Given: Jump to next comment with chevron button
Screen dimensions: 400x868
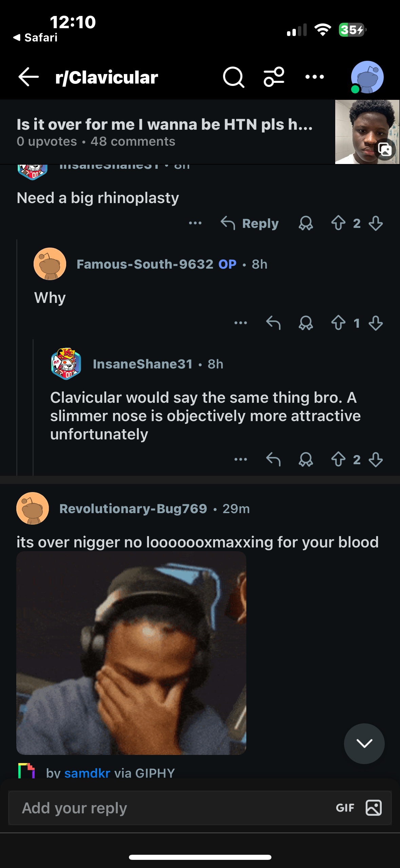Looking at the screenshot, I should tap(364, 744).
